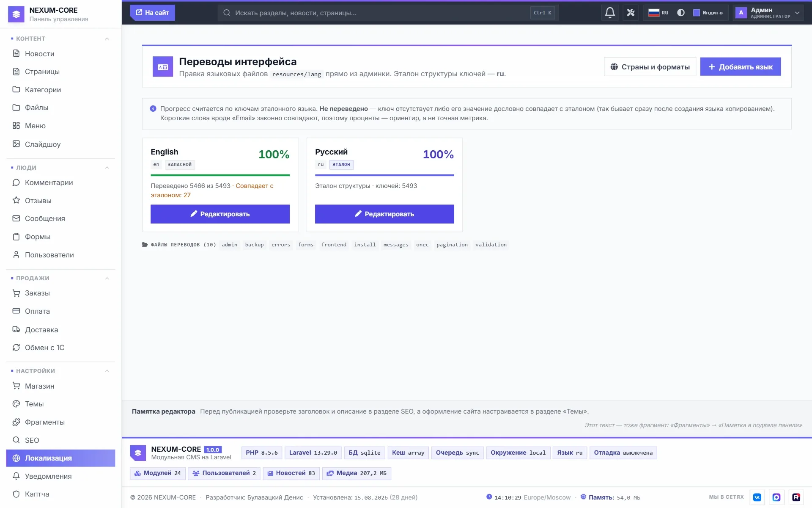Click the Отзывы star icon
Image resolution: width=812 pixels, height=508 pixels.
click(x=16, y=200)
